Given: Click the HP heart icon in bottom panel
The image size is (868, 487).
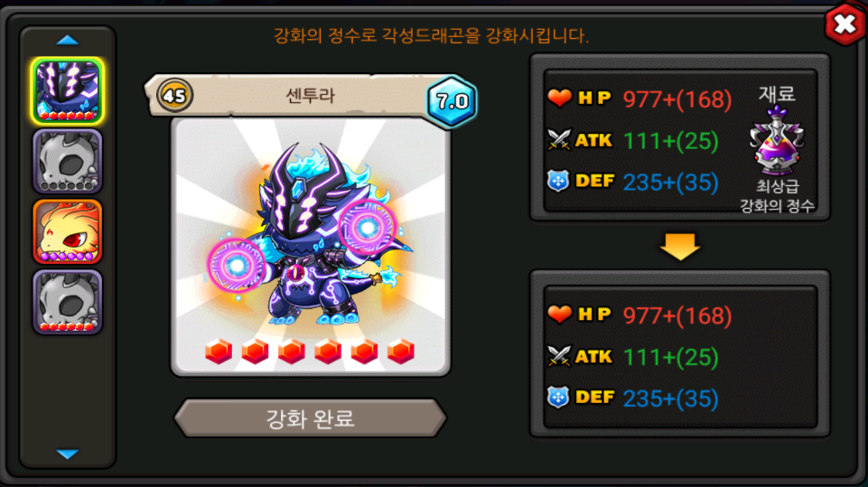Looking at the screenshot, I should (559, 314).
